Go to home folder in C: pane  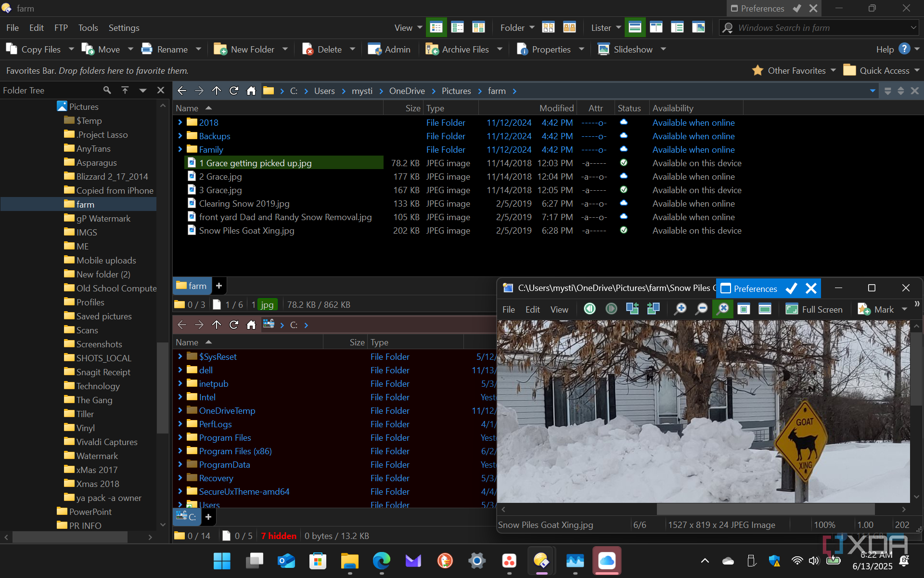point(251,325)
